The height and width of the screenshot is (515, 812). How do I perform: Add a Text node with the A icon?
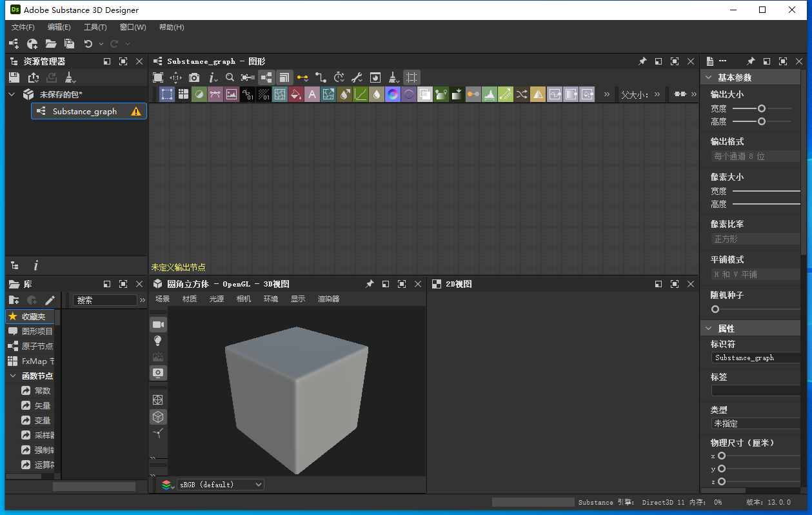point(312,94)
